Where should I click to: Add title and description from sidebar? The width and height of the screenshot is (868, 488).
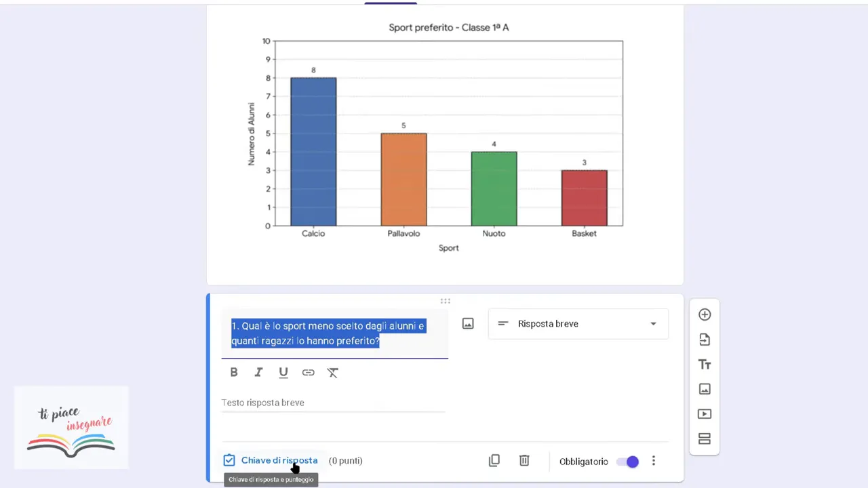tap(705, 365)
